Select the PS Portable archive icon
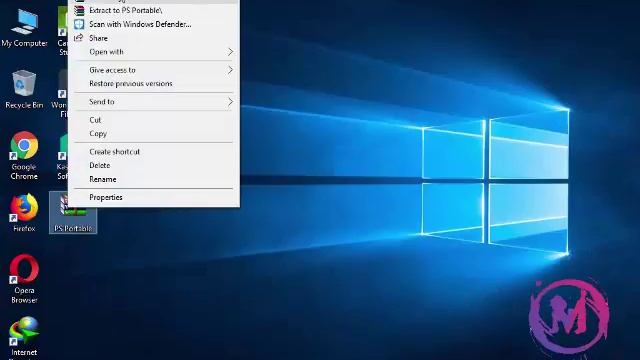 pyautogui.click(x=73, y=213)
